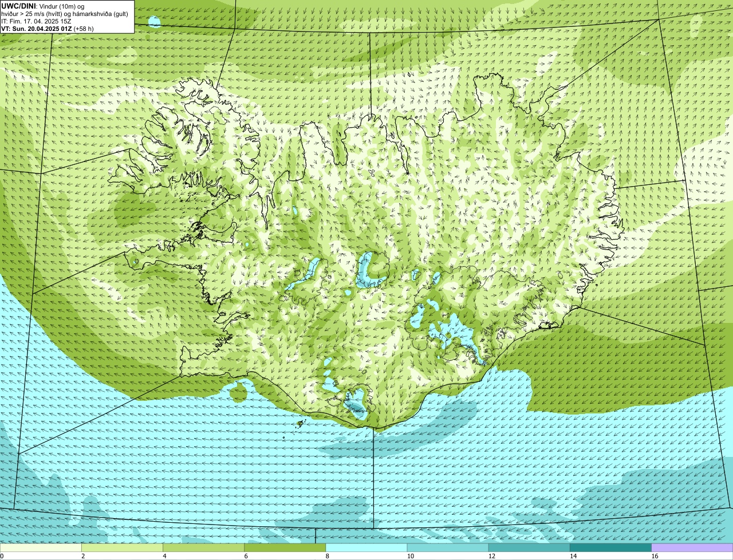The height and width of the screenshot is (560, 733).
Task: Click the '8' tick label under the color scale
Action: (328, 556)
